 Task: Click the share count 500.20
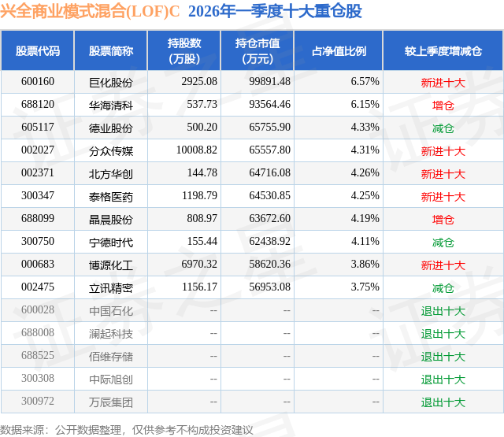click(202, 128)
